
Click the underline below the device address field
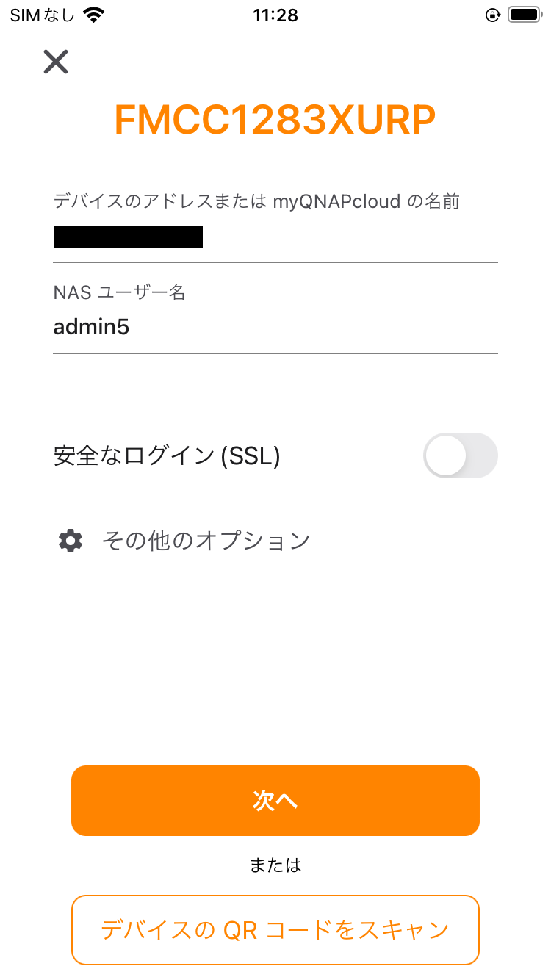pyautogui.click(x=275, y=262)
